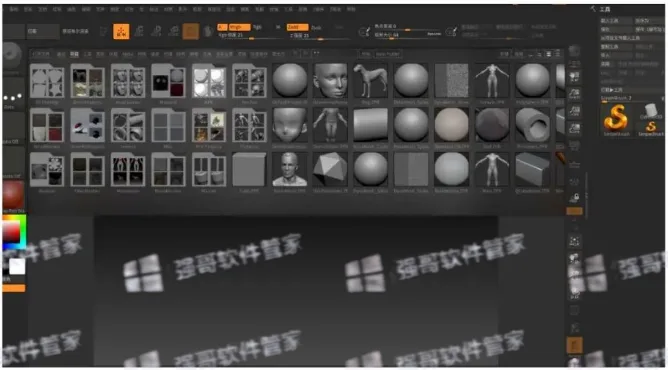Click the 灯箱▶工具 button in Tool palette
The image size is (668, 370).
pyautogui.click(x=632, y=90)
